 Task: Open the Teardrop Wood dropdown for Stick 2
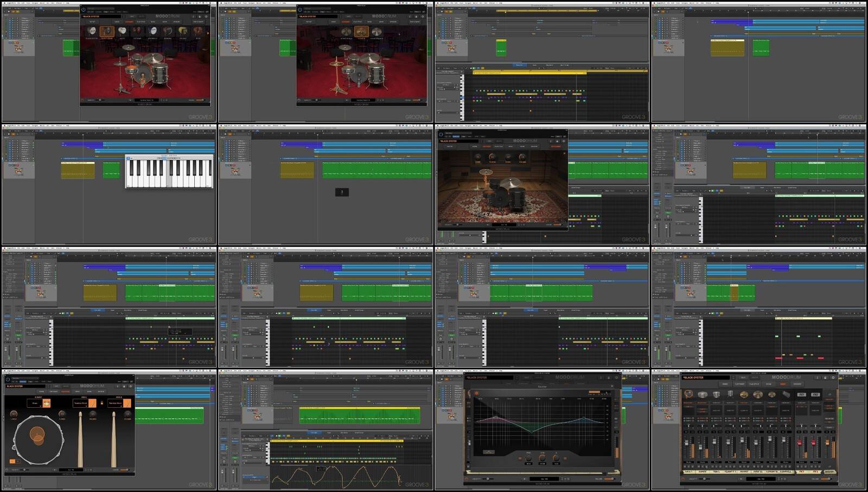[x=116, y=403]
